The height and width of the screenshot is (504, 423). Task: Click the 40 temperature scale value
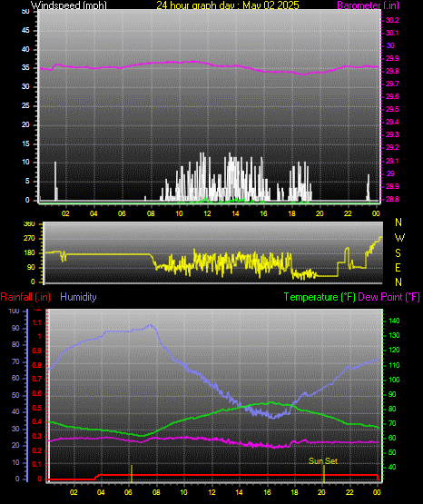click(392, 467)
